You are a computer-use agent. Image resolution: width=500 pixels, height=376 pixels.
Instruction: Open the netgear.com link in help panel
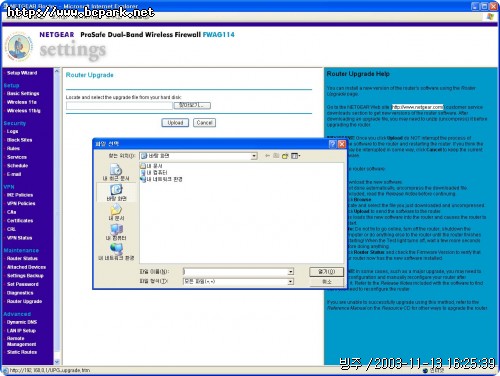[x=417, y=107]
